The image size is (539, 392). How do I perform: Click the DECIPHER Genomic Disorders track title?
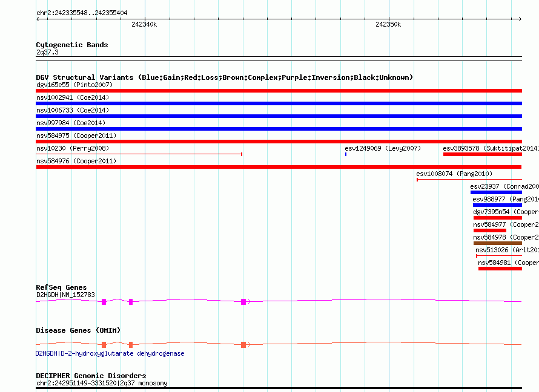point(91,376)
